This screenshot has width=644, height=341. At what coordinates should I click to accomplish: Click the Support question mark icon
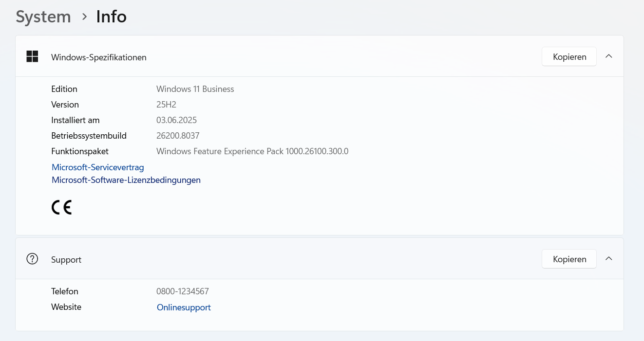tap(32, 259)
